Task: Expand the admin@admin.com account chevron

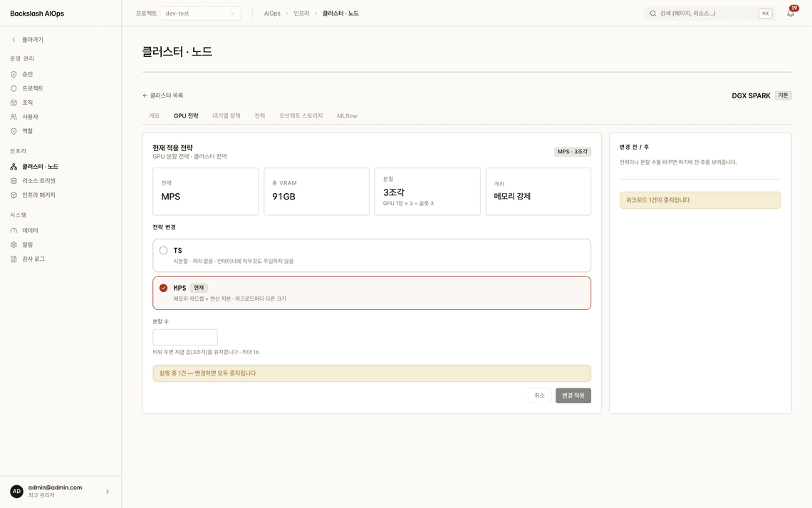Action: coord(107,492)
